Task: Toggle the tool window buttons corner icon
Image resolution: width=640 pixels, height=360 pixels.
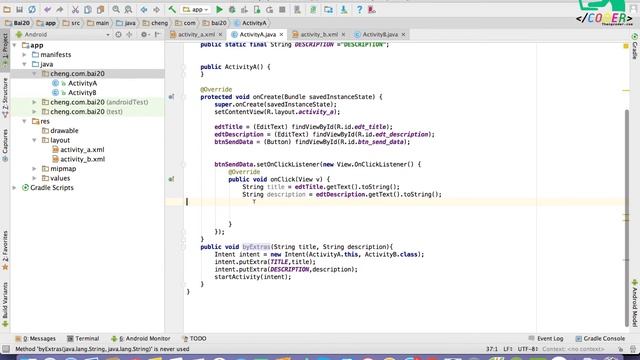Action: pos(6,349)
